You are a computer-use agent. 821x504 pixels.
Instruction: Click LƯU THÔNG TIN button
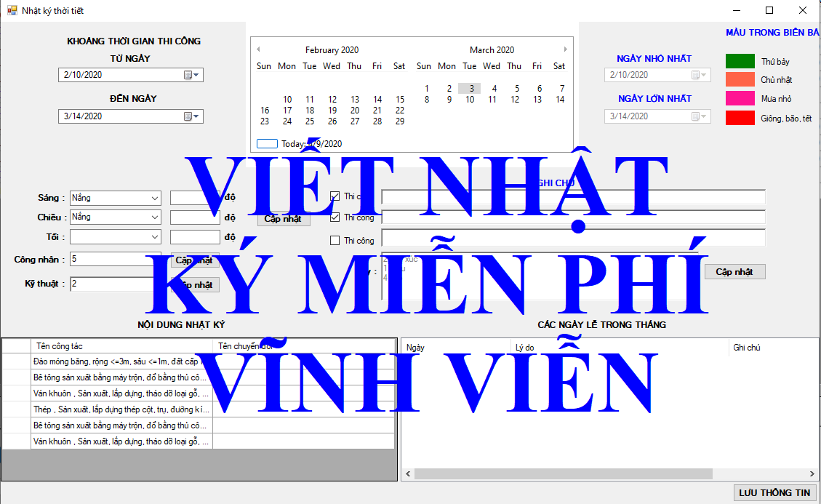coord(774,492)
